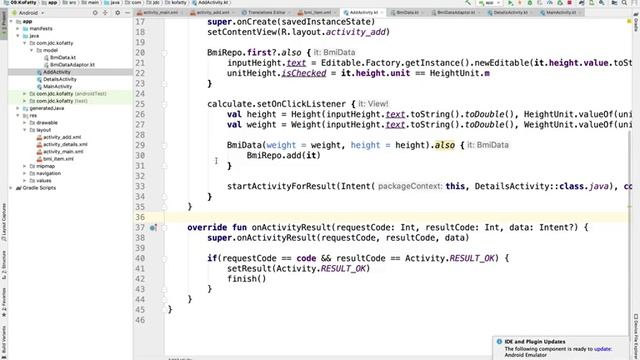Close the AddActivity.kt editor tab
Viewport: 640px width, 360px height.
coord(382,13)
